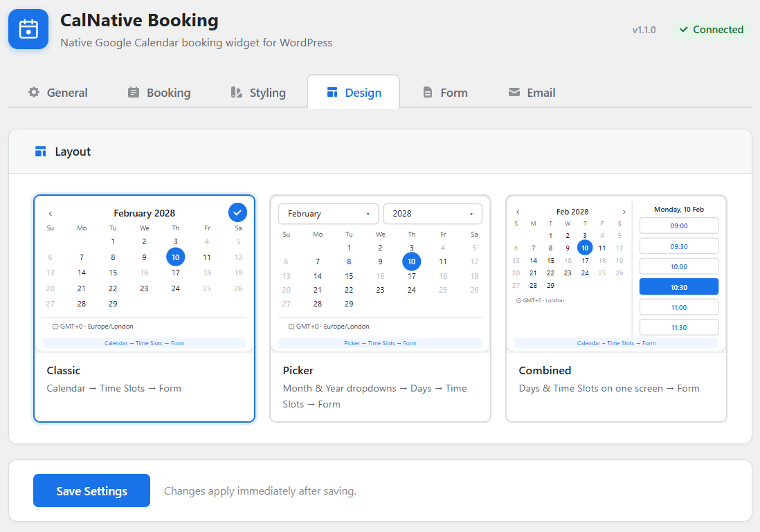Click the Save Settings button
The height and width of the screenshot is (532, 760).
pos(91,490)
